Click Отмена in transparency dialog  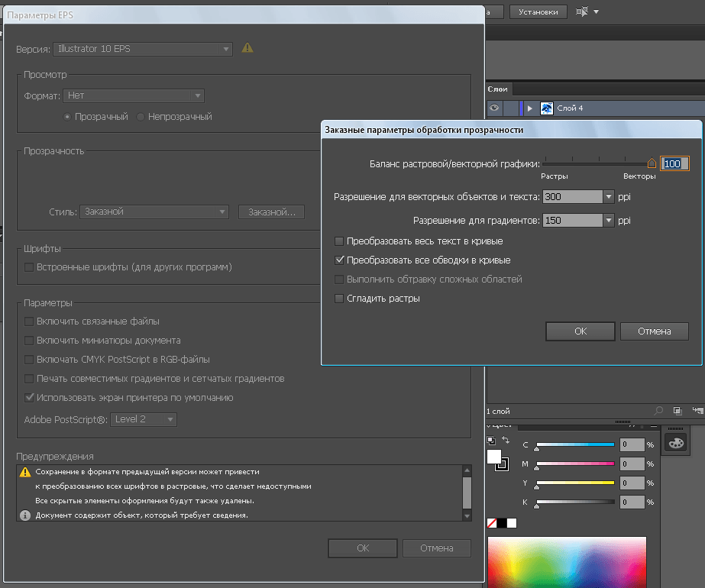(654, 331)
